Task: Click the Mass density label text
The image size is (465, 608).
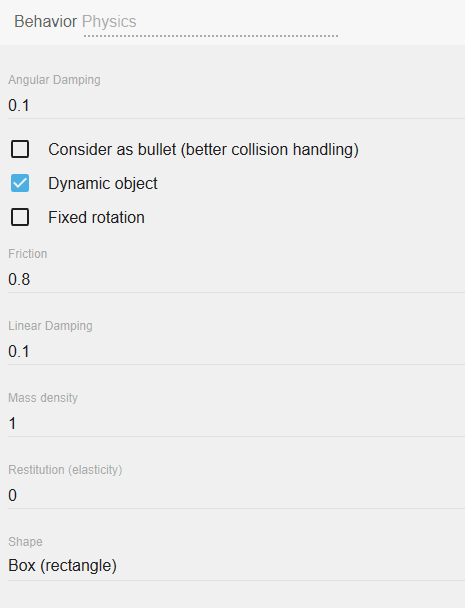Action: (x=43, y=398)
